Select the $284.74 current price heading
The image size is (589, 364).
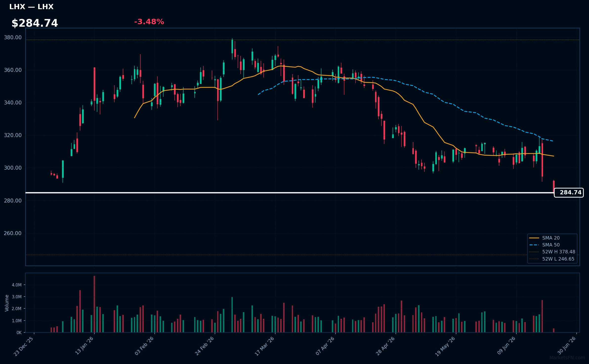coord(35,23)
